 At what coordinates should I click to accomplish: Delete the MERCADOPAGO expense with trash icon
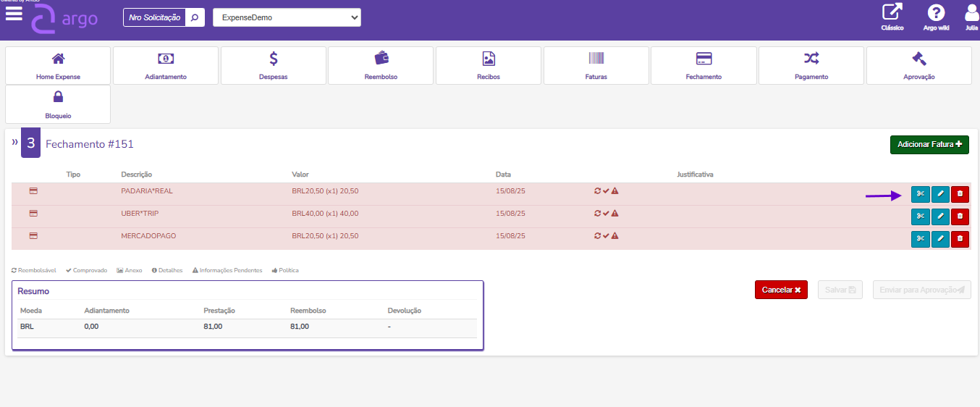click(x=960, y=238)
